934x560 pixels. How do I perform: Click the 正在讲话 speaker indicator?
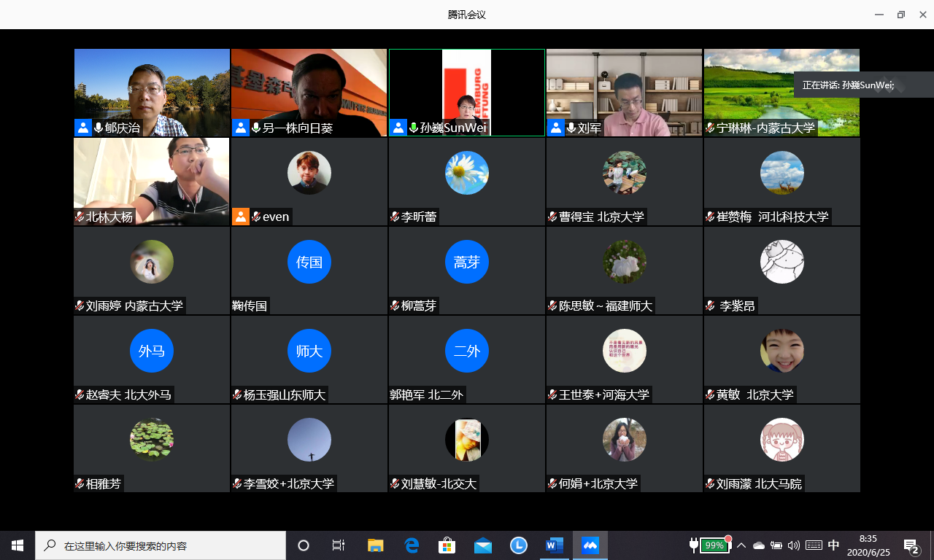(x=848, y=85)
